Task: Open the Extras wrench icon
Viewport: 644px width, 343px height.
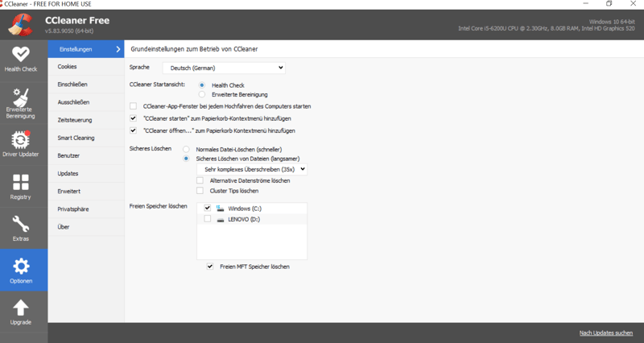Action: tap(21, 224)
